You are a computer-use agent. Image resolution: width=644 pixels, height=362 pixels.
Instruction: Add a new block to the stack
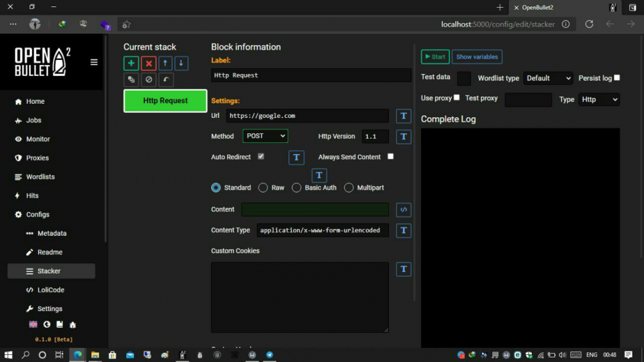click(131, 63)
